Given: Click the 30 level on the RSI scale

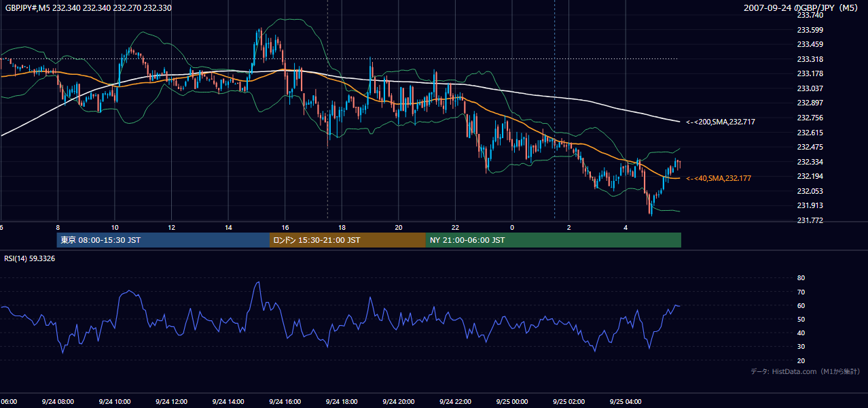Looking at the screenshot, I should pyautogui.click(x=801, y=347).
